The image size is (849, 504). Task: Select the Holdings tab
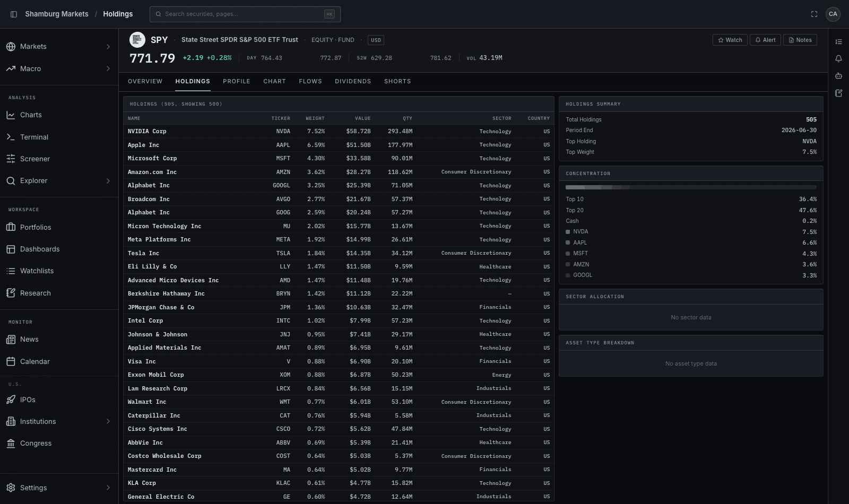(x=193, y=81)
